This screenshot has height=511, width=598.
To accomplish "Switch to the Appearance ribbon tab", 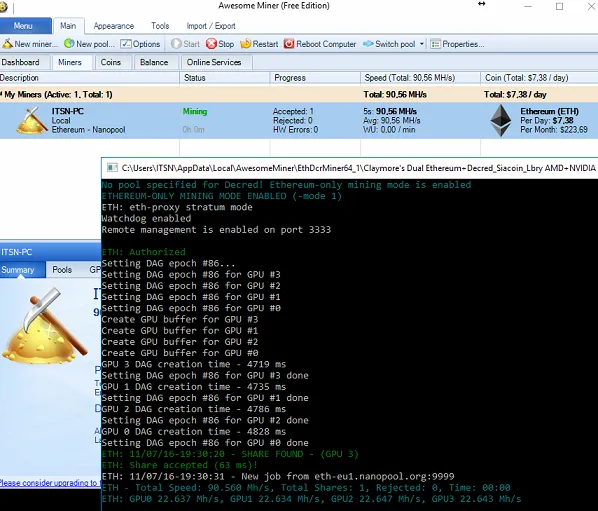I will pos(114,26).
